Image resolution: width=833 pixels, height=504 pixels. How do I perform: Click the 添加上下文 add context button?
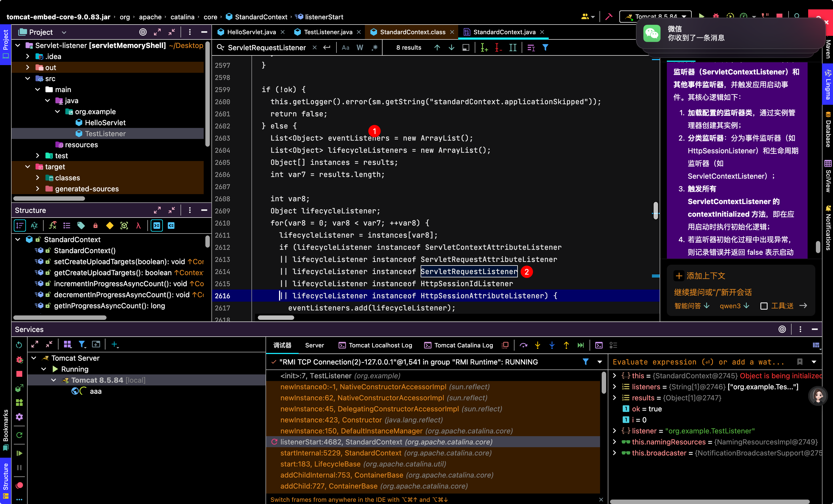point(700,276)
